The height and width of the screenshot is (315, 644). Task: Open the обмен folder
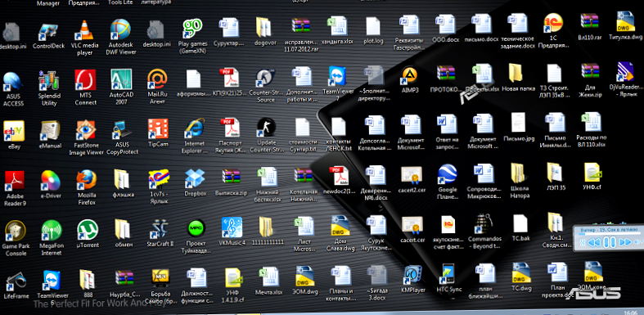[124, 234]
